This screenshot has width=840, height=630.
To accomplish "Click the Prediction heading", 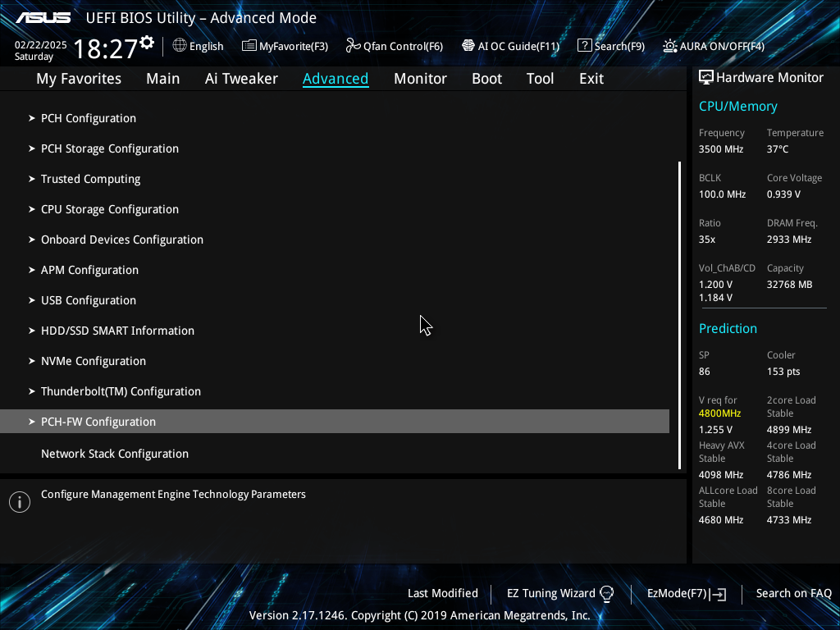I will tap(728, 328).
